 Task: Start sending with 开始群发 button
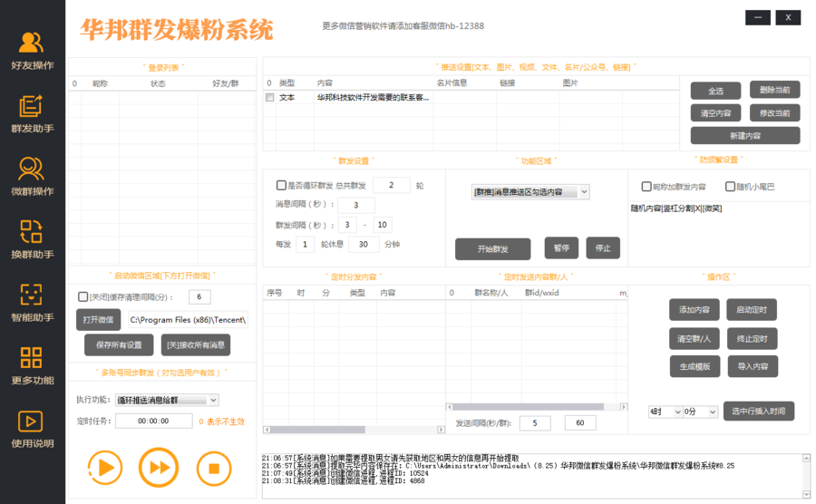pyautogui.click(x=493, y=248)
